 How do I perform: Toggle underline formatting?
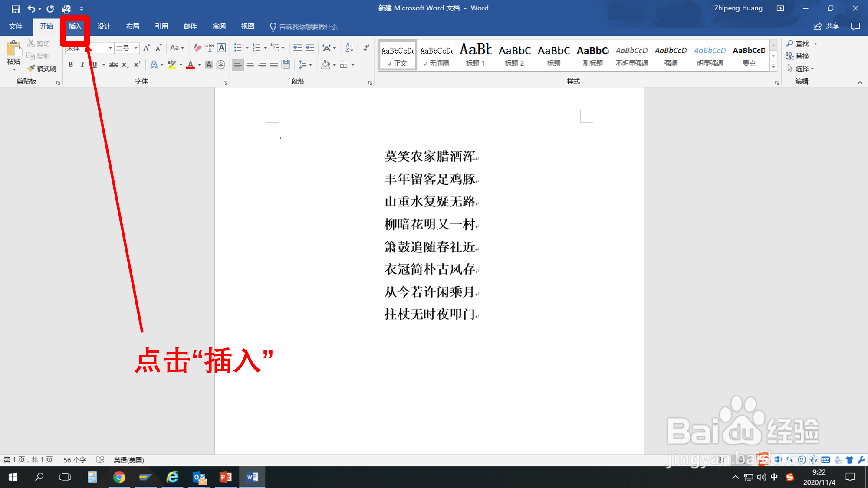coord(94,64)
